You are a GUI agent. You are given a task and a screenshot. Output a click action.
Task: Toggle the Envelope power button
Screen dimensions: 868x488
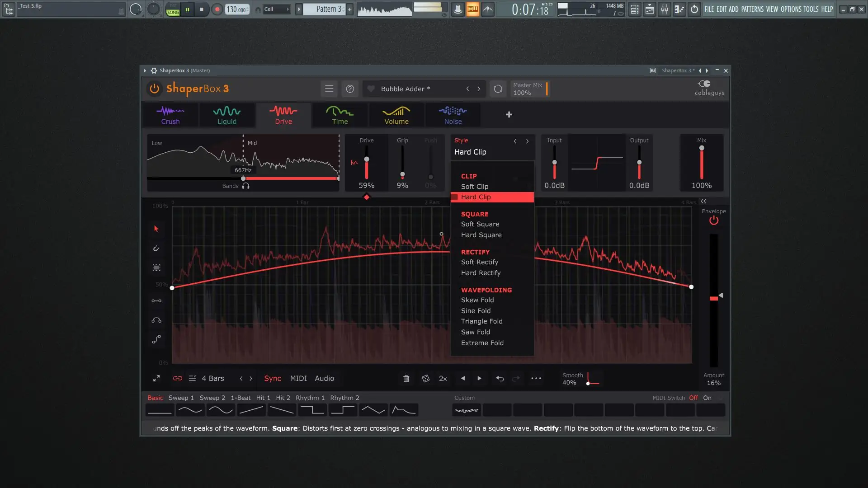[x=714, y=221]
